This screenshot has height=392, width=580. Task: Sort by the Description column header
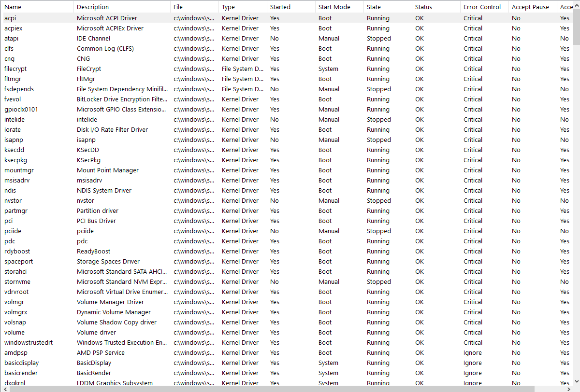click(122, 7)
